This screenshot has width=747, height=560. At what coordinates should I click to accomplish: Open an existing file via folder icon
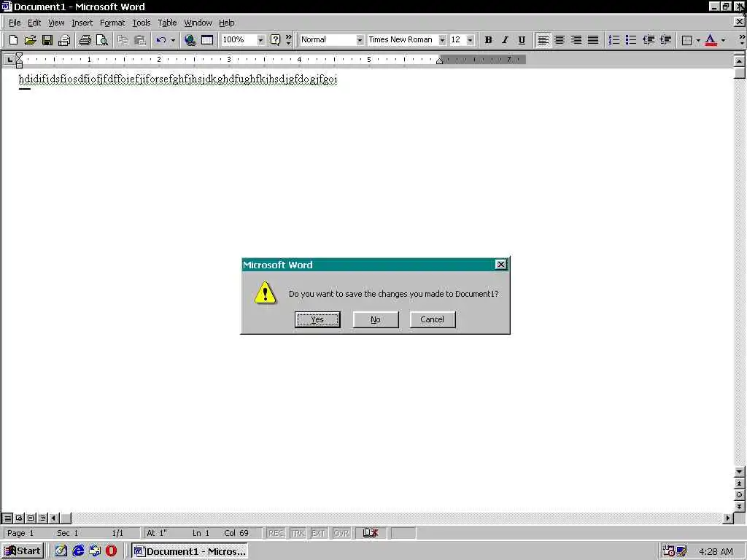pos(30,40)
